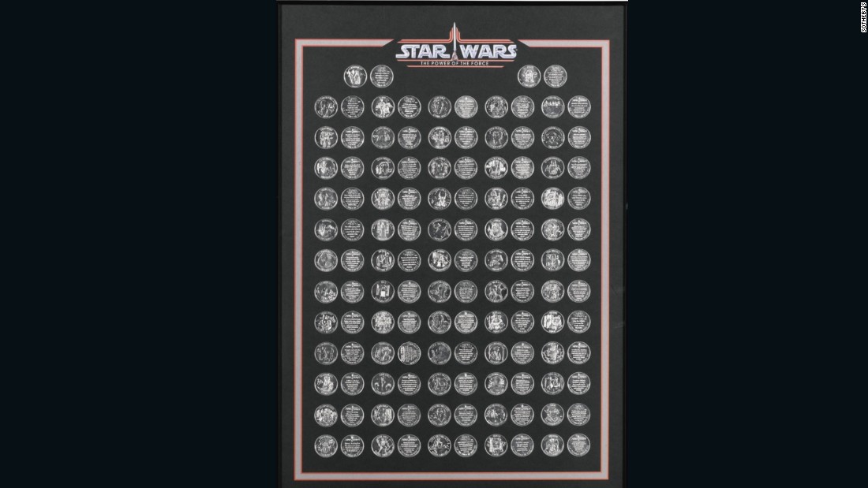Click the fifth coin in the bottom row
The height and width of the screenshot is (488, 868).
tap(440, 445)
